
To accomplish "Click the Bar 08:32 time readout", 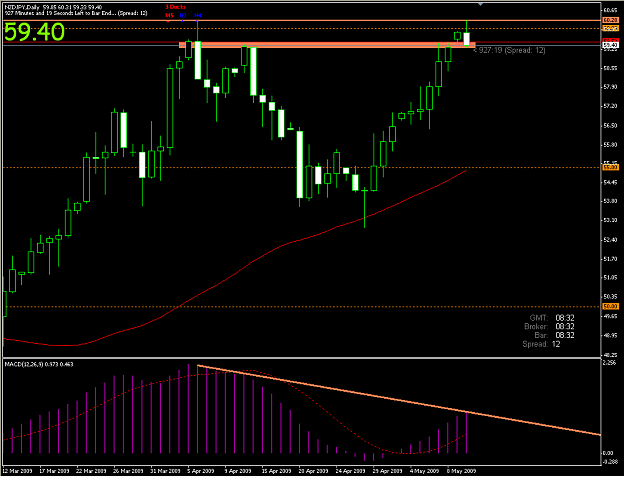I will pyautogui.click(x=554, y=335).
